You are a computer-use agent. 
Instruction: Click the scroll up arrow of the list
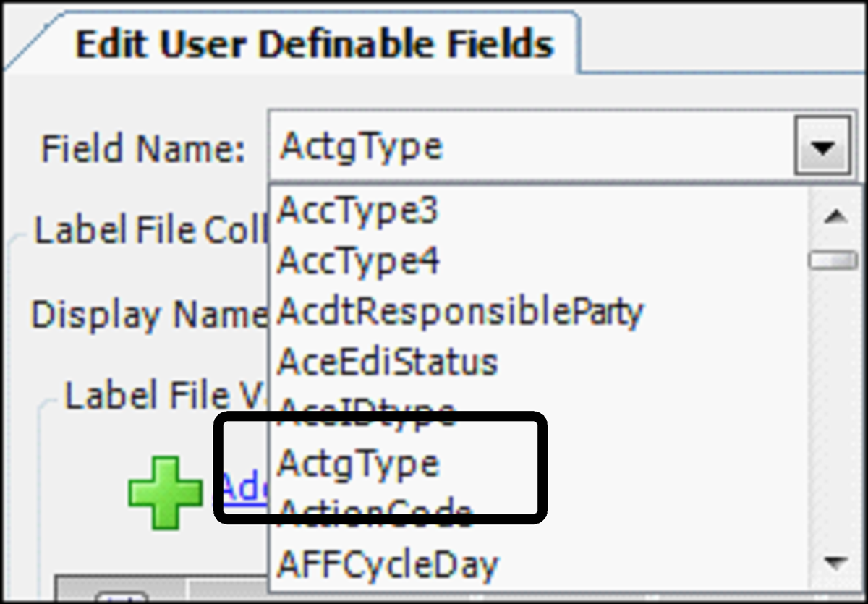(835, 216)
